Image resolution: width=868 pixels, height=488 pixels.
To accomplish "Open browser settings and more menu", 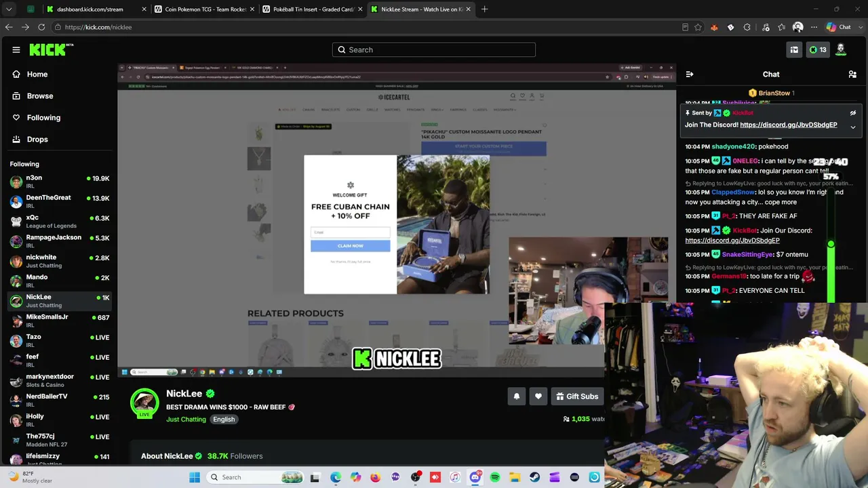I will [814, 27].
